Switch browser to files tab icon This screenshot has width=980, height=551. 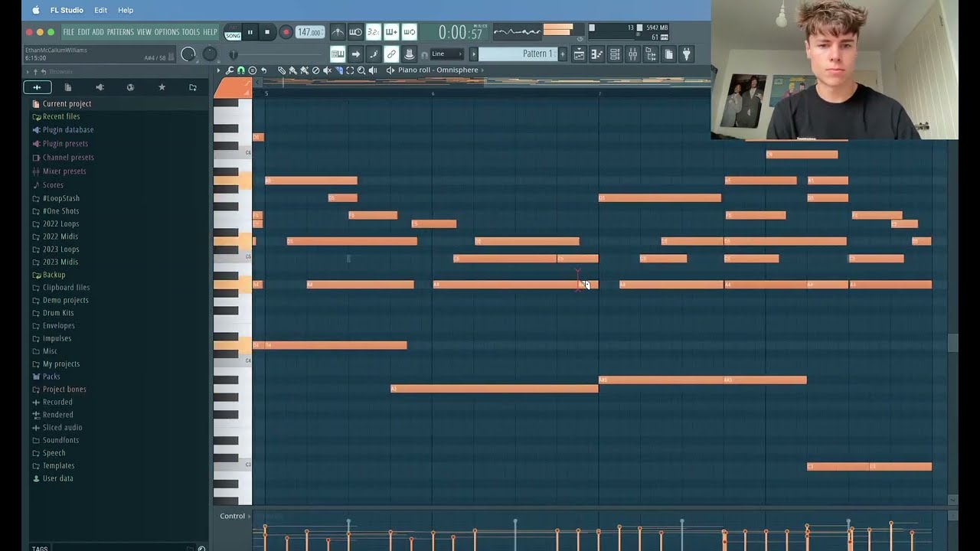(67, 87)
